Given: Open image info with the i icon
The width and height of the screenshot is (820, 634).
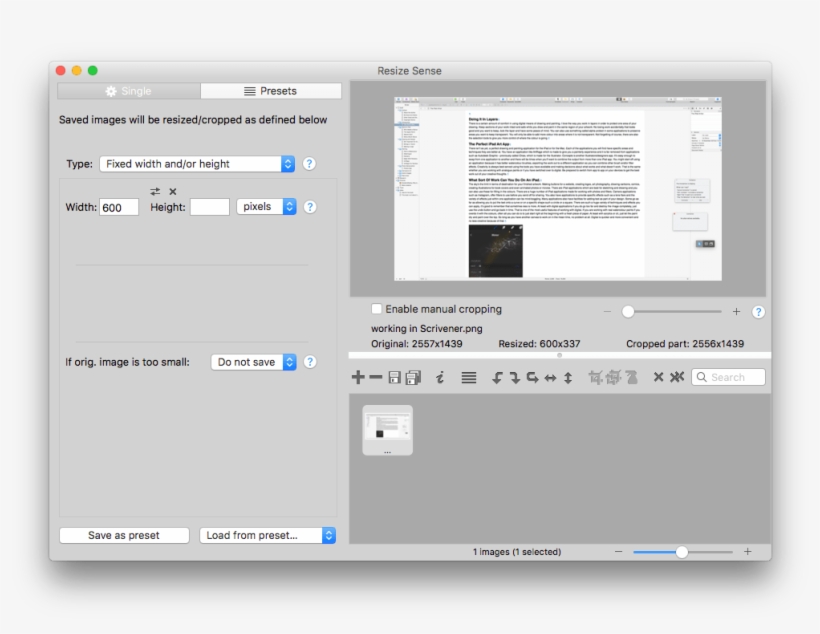Looking at the screenshot, I should pos(440,377).
